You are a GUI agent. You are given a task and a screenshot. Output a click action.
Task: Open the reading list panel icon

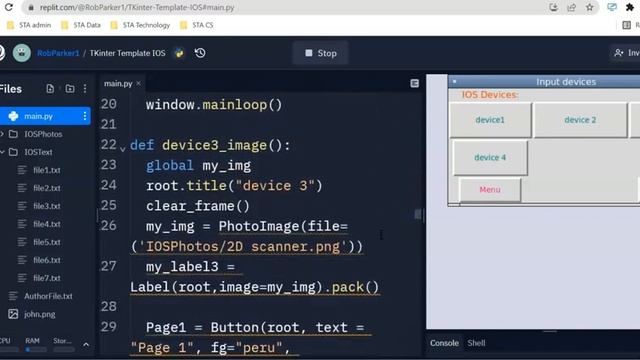tap(627, 25)
